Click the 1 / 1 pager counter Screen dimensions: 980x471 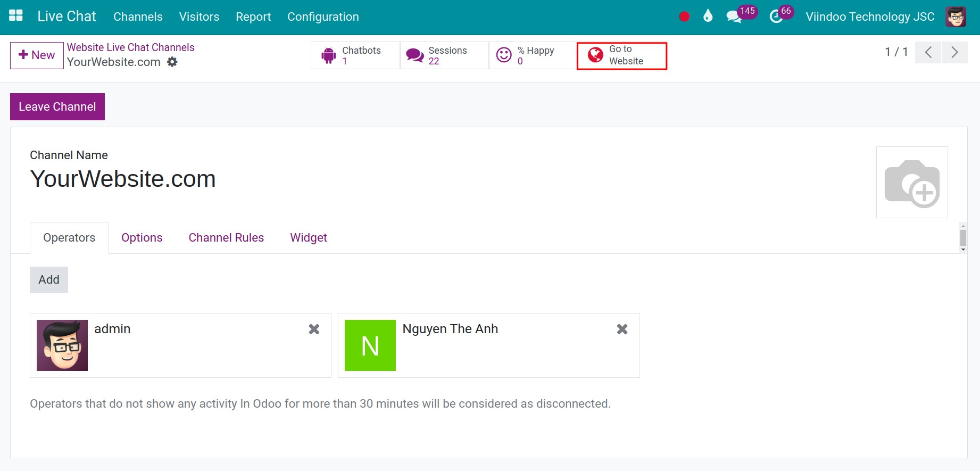896,52
